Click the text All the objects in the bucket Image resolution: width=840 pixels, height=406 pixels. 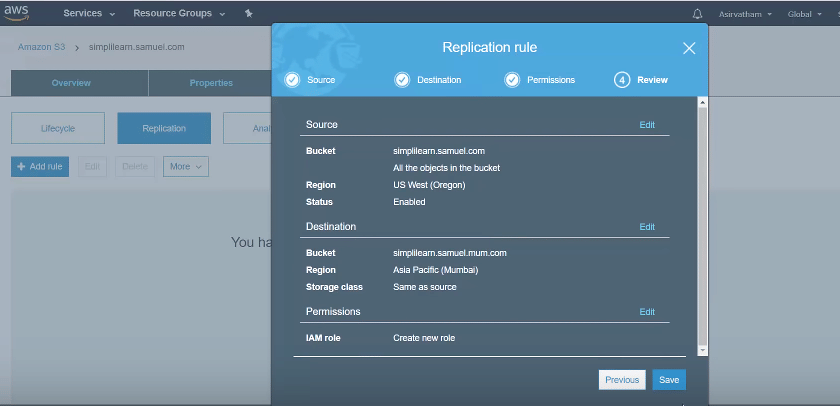click(446, 168)
